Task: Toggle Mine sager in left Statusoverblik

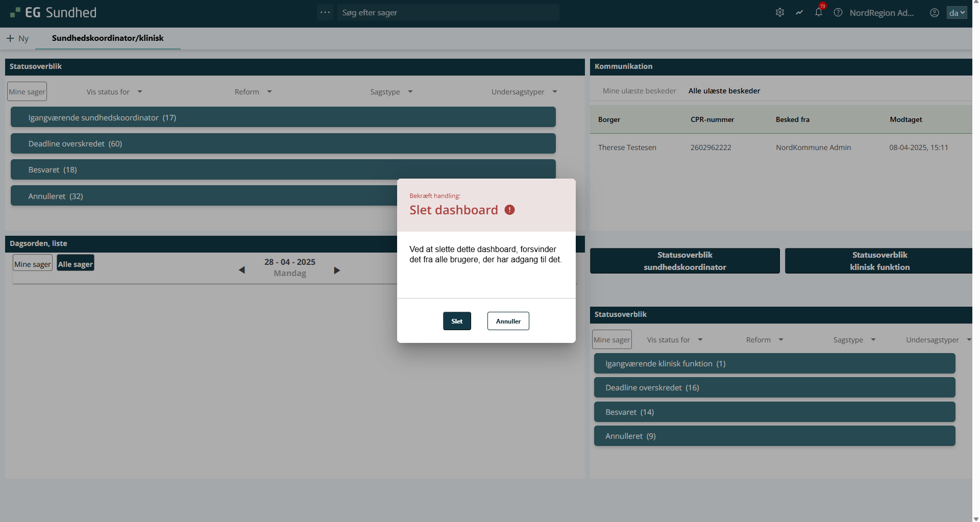Action: [27, 92]
